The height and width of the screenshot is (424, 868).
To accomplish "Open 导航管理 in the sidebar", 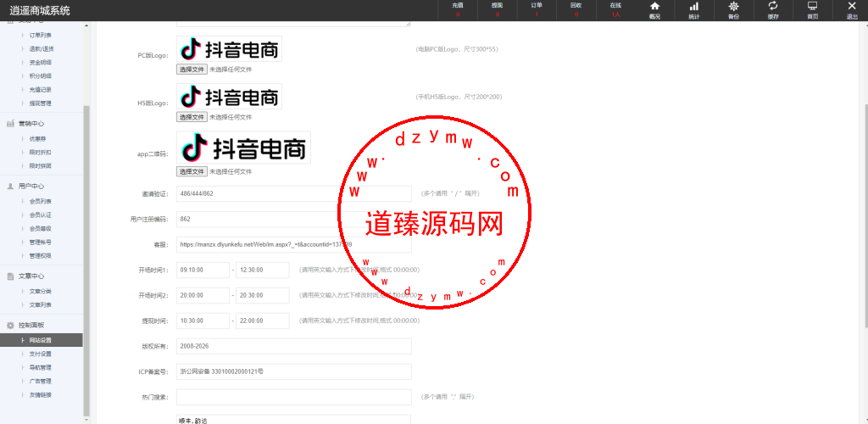I will tap(41, 367).
